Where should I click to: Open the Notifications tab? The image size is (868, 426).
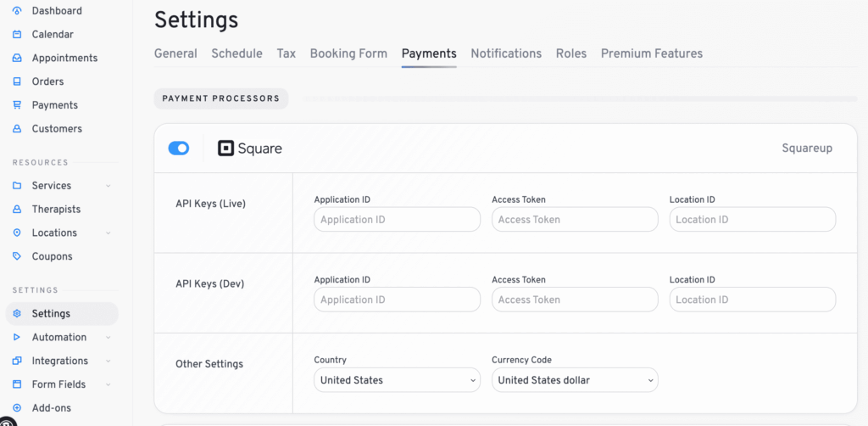[506, 53]
